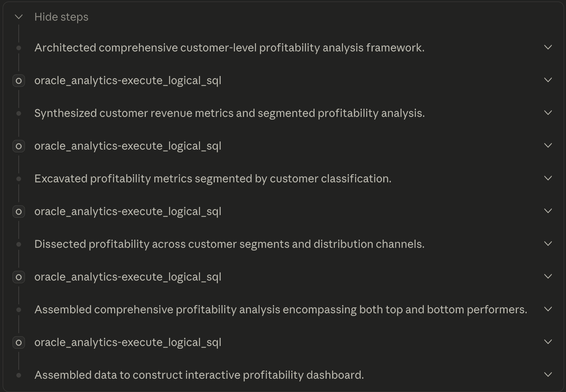Expand the excavated profitability metrics step chevron

pos(548,178)
